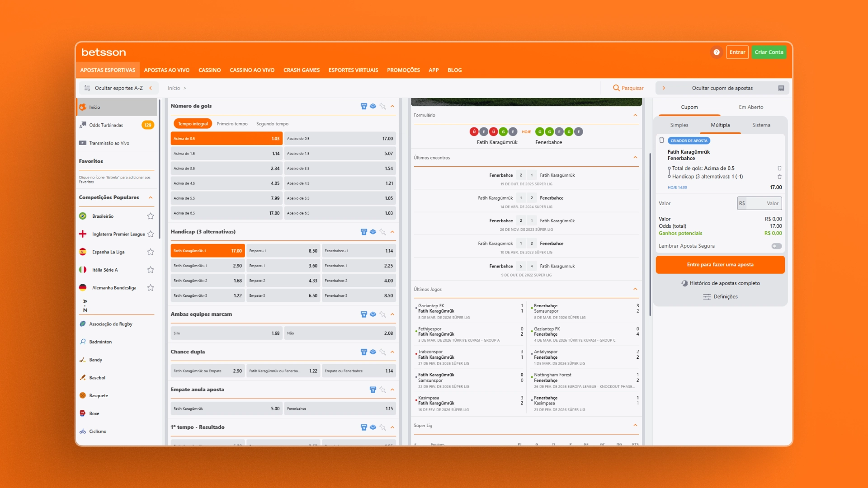Collapse the Últimos encontros section
Image resolution: width=868 pixels, height=488 pixels.
pyautogui.click(x=635, y=158)
